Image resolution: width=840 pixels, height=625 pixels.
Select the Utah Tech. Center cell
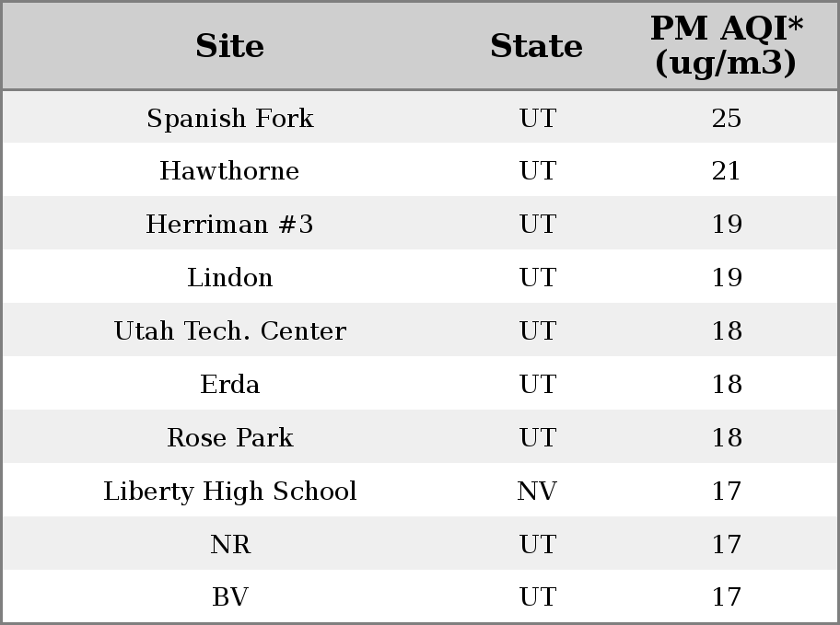230,331
